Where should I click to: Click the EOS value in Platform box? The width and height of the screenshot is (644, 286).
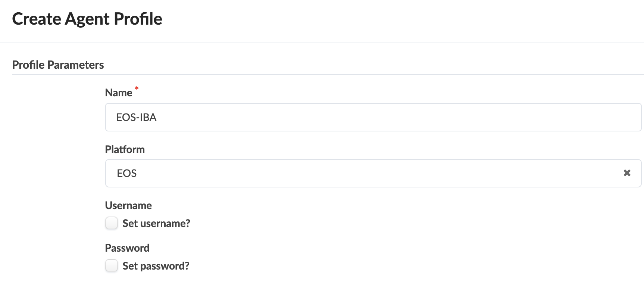[x=127, y=173]
